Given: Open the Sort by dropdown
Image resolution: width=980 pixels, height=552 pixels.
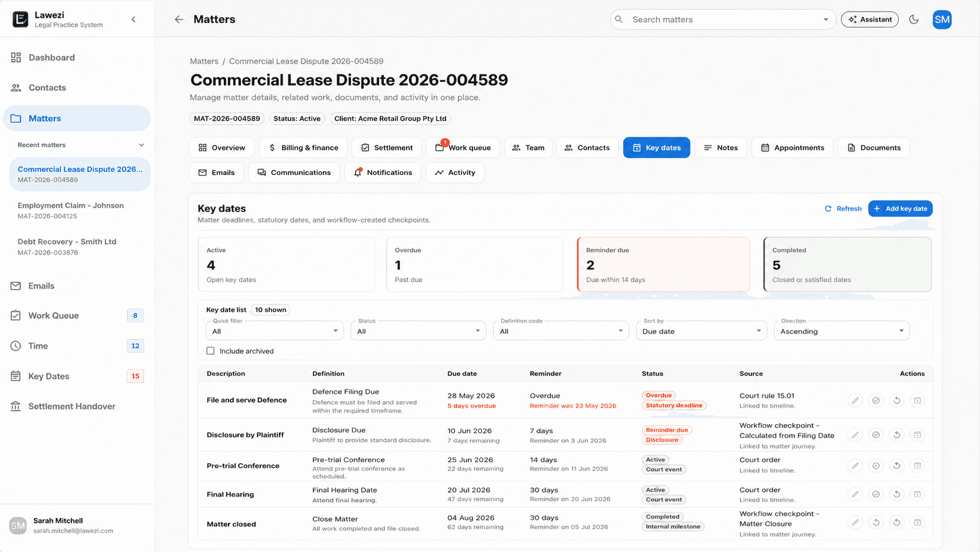Looking at the screenshot, I should coord(702,331).
